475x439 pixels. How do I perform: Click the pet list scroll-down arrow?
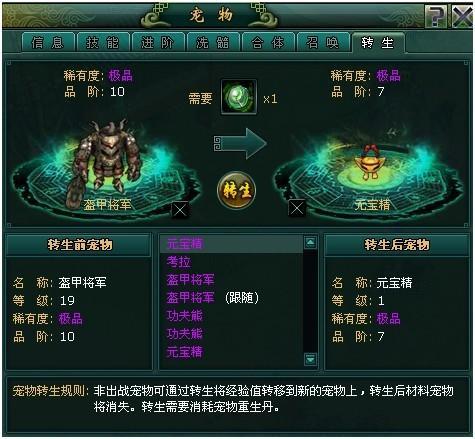(x=310, y=359)
